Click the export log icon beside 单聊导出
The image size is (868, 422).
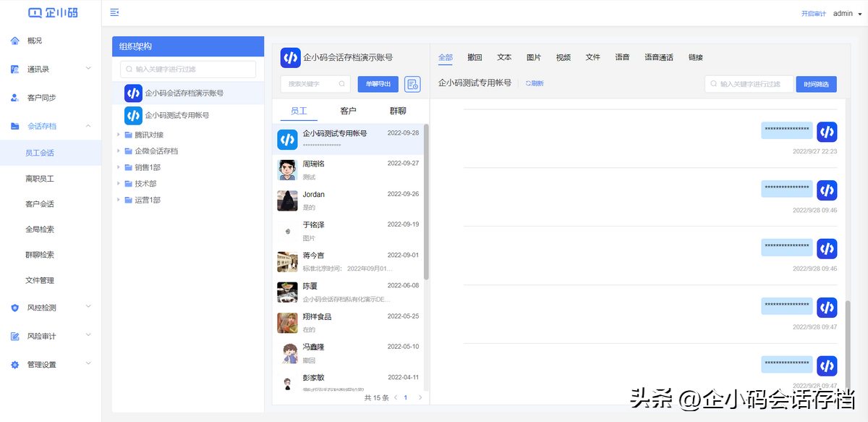pyautogui.click(x=412, y=84)
